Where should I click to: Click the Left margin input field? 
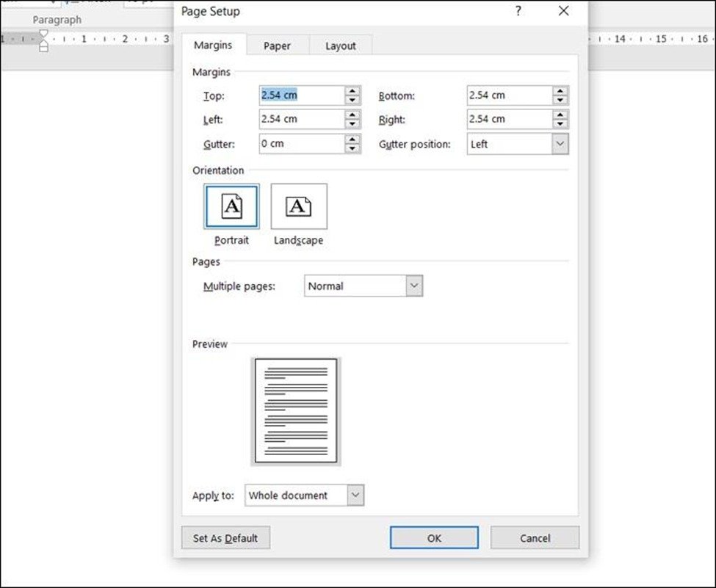[303, 119]
